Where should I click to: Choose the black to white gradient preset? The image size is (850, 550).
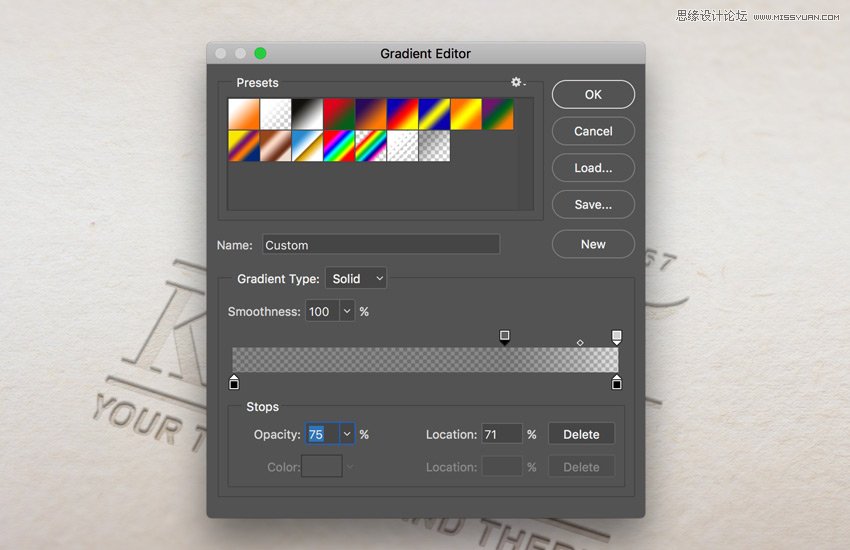(307, 114)
